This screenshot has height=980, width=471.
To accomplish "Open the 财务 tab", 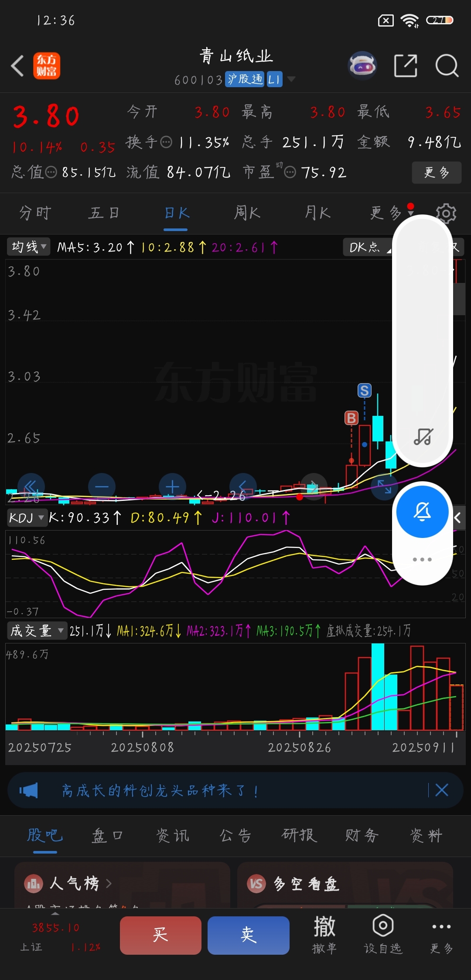I will click(362, 835).
